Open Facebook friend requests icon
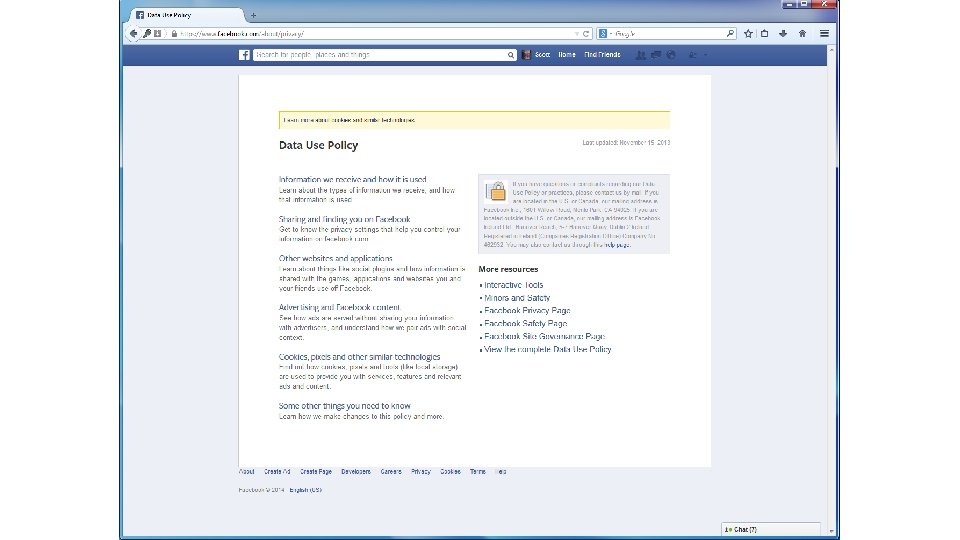The width and height of the screenshot is (960, 540). pyautogui.click(x=640, y=55)
